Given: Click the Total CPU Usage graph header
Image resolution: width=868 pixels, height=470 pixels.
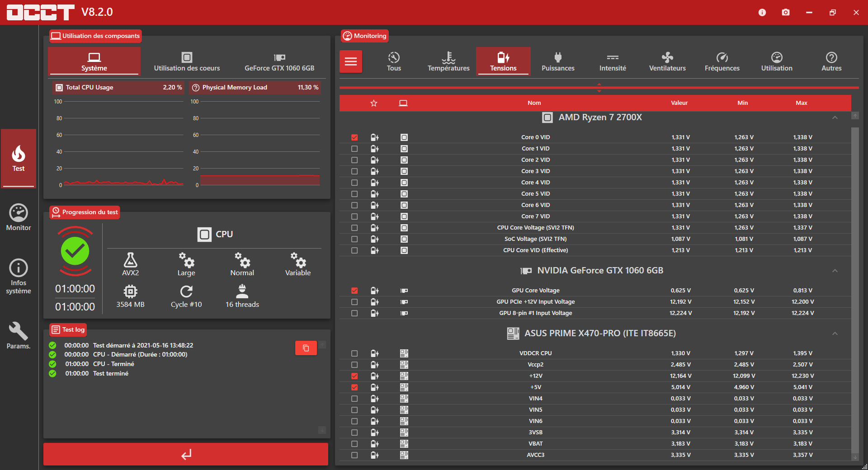Looking at the screenshot, I should pos(118,88).
